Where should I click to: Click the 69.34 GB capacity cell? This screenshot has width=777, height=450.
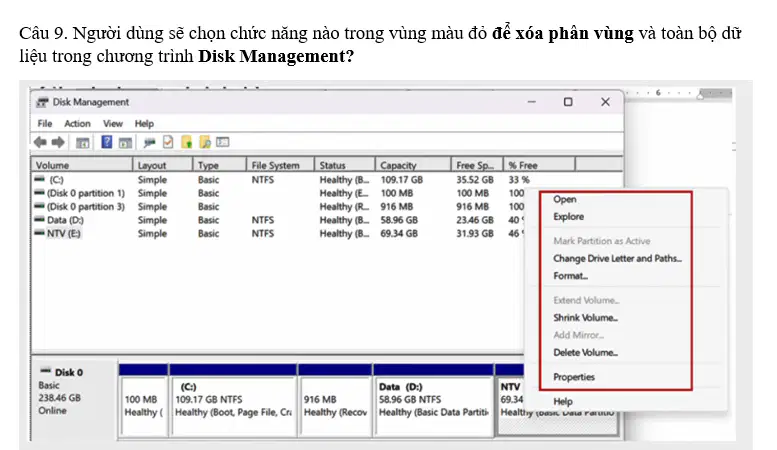pos(399,233)
